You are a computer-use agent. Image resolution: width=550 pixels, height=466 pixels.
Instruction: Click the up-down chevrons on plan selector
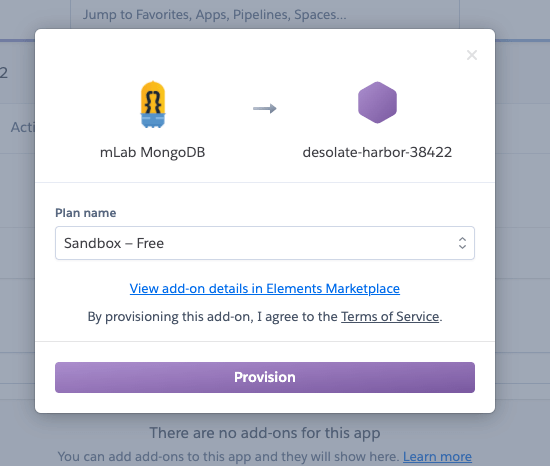pyautogui.click(x=462, y=243)
